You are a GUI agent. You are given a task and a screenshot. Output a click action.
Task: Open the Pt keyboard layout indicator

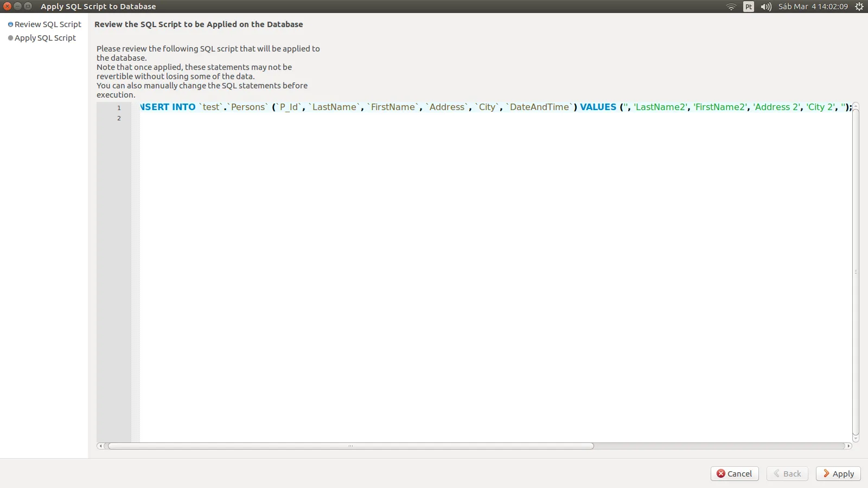tap(749, 7)
